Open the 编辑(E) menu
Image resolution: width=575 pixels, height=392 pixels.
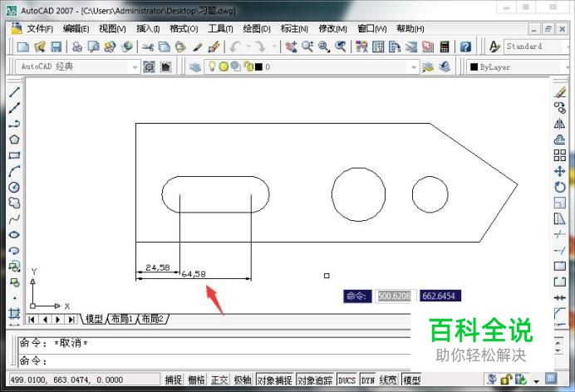[76, 28]
